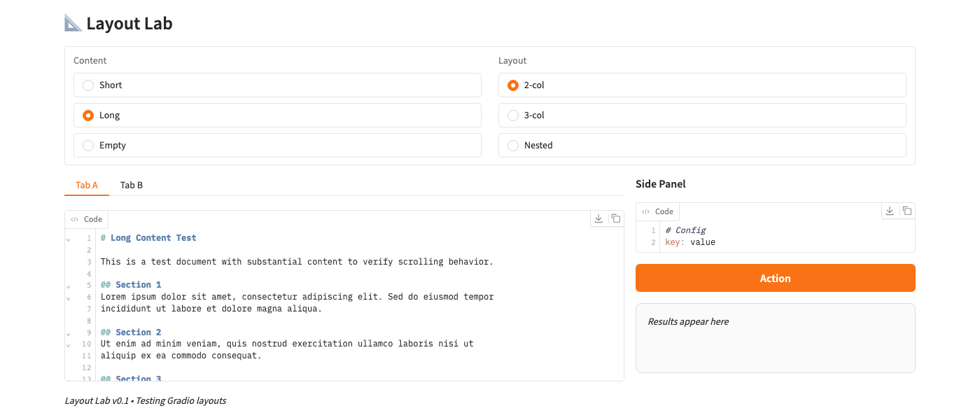Select the Short content radio option
This screenshot has height=420, width=980.
pyautogui.click(x=88, y=85)
